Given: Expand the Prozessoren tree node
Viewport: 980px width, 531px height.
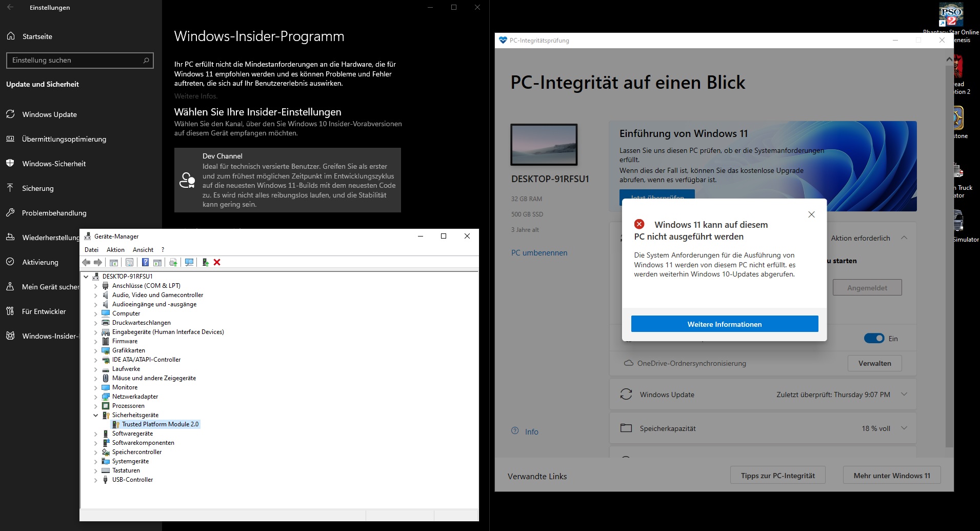Looking at the screenshot, I should (x=95, y=406).
